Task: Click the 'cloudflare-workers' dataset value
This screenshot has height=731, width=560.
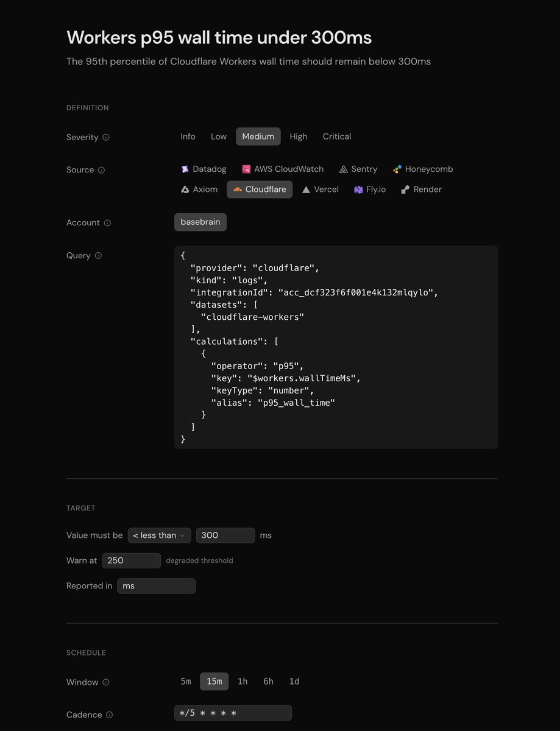Action: [x=252, y=317]
